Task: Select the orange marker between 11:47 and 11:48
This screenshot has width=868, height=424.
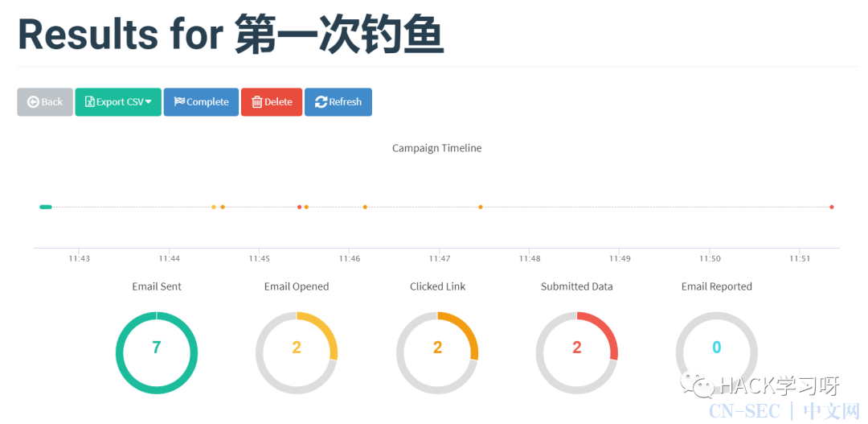Action: coord(481,207)
